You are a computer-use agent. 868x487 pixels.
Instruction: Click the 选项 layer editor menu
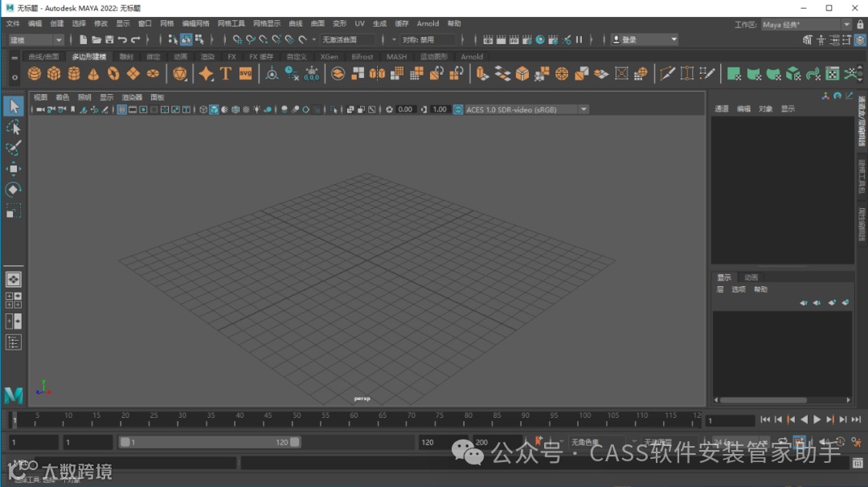point(739,289)
